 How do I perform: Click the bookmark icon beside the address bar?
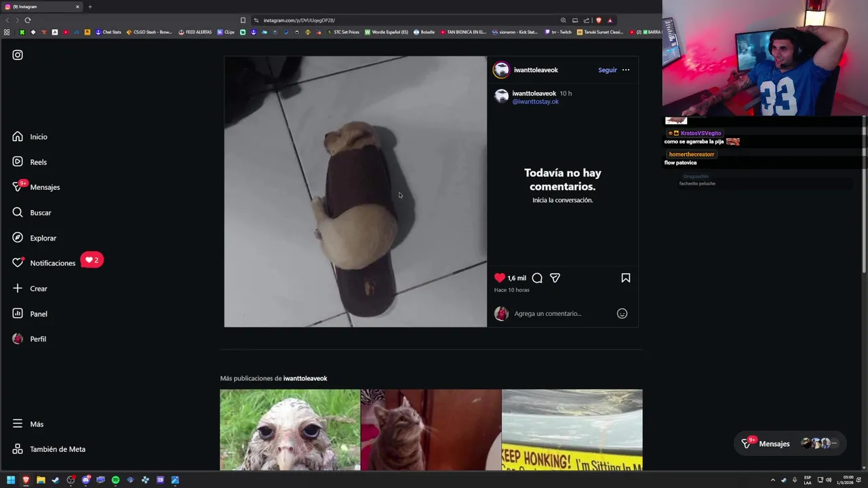point(243,20)
